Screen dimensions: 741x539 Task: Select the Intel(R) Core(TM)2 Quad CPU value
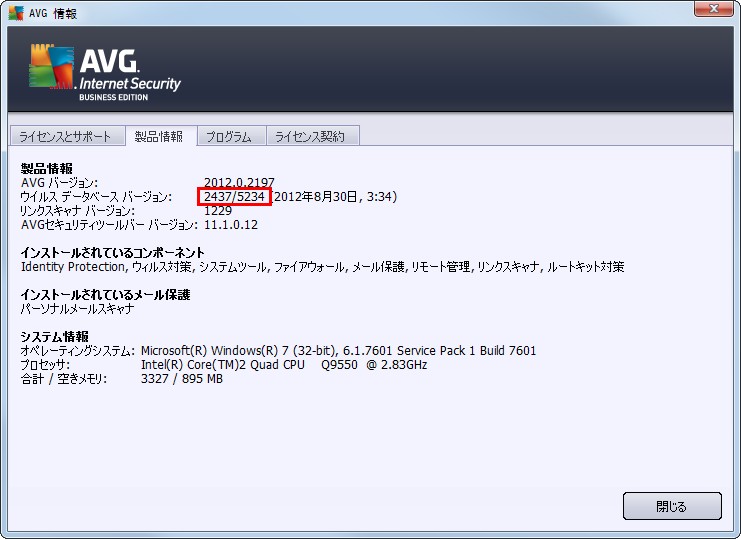pos(284,365)
